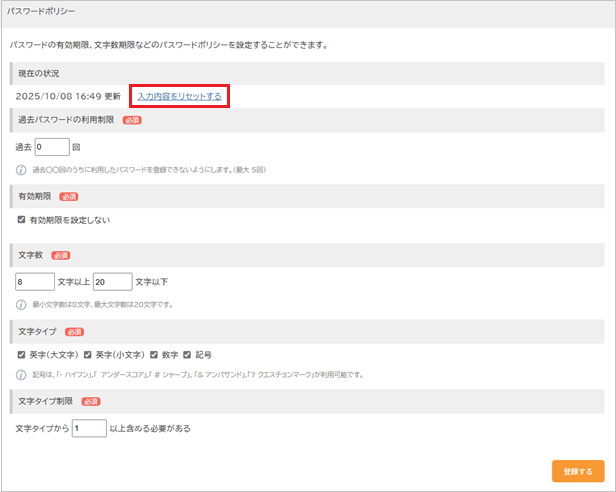Uncheck the 英字(大文字) checkbox
Viewport: 616px width, 492px height.
[22, 354]
